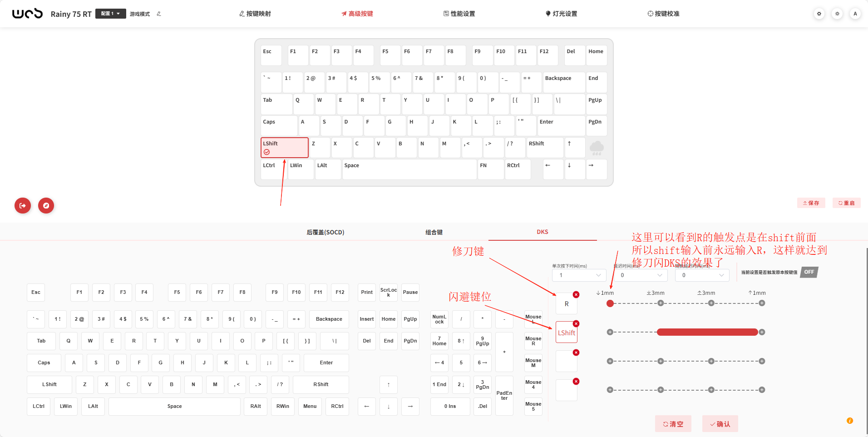Add ↑1mm trigger point on fourth row
This screenshot has width=868, height=437.
[x=762, y=390]
